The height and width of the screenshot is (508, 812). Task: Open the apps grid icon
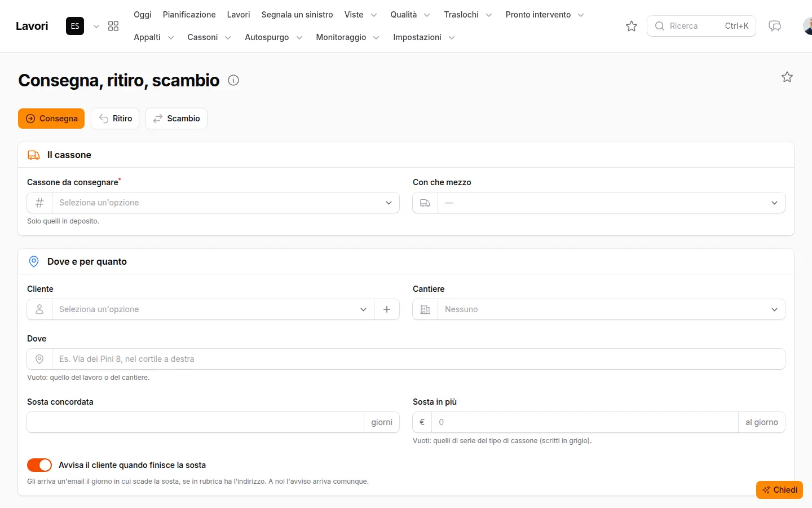113,26
